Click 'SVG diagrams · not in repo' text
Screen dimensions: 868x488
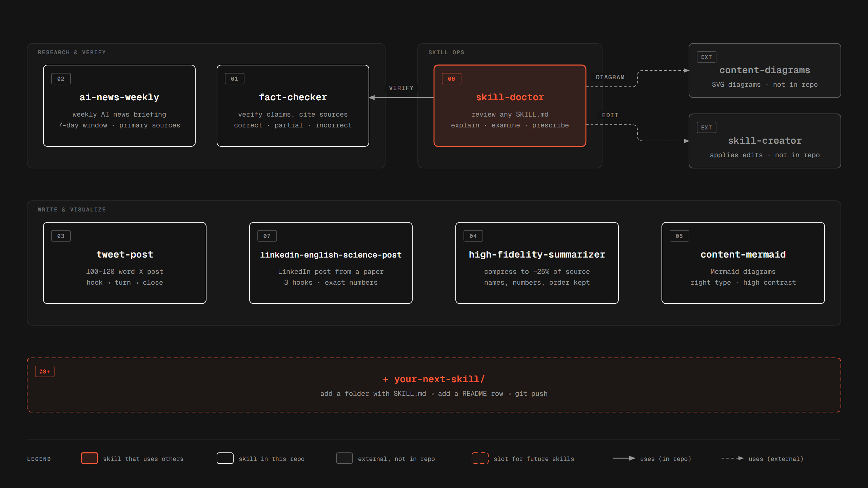pyautogui.click(x=765, y=85)
